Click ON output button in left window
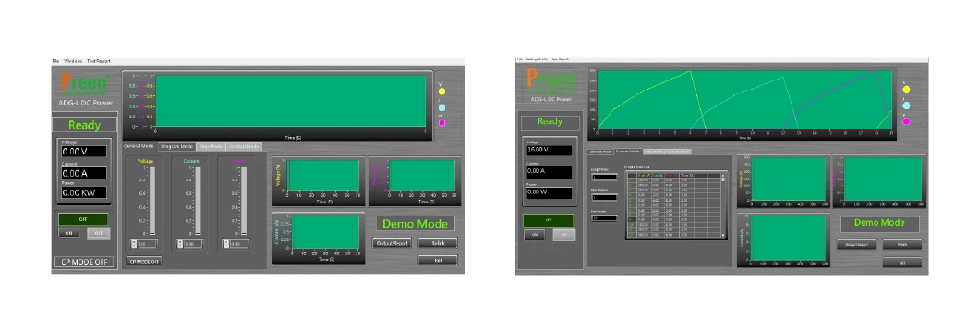Viewport: 980px width, 333px height. click(68, 233)
